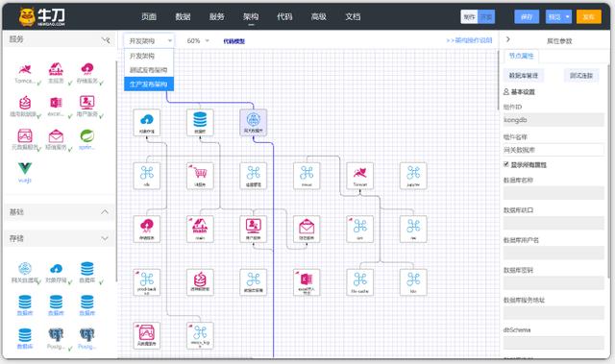The image size is (615, 364).
Task: Open the 60% zoom level dropdown
Action: point(198,40)
